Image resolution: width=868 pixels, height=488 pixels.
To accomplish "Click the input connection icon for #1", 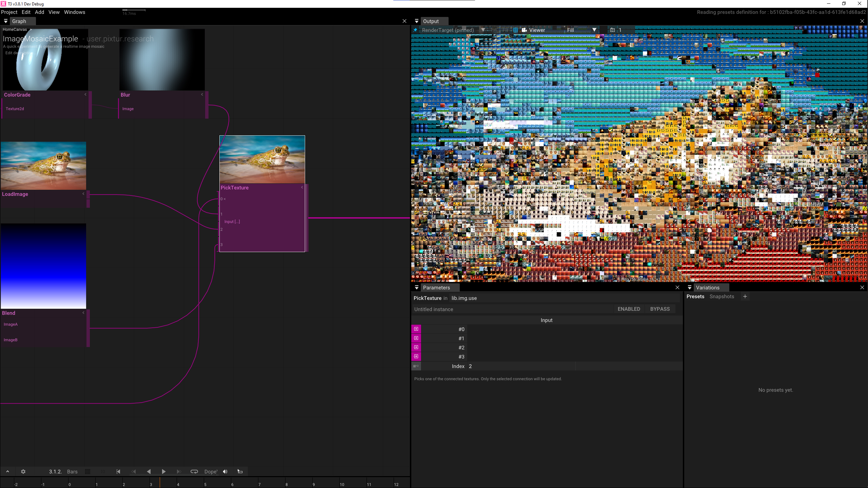I will (416, 338).
